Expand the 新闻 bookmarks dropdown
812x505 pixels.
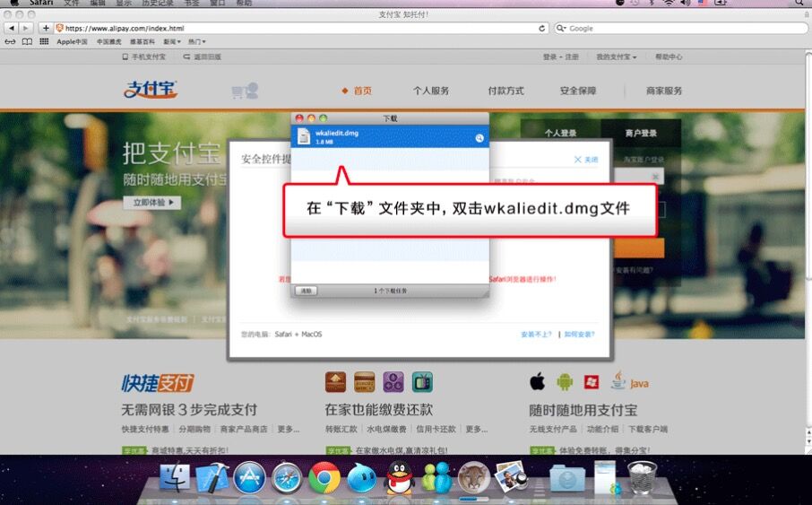click(x=172, y=41)
